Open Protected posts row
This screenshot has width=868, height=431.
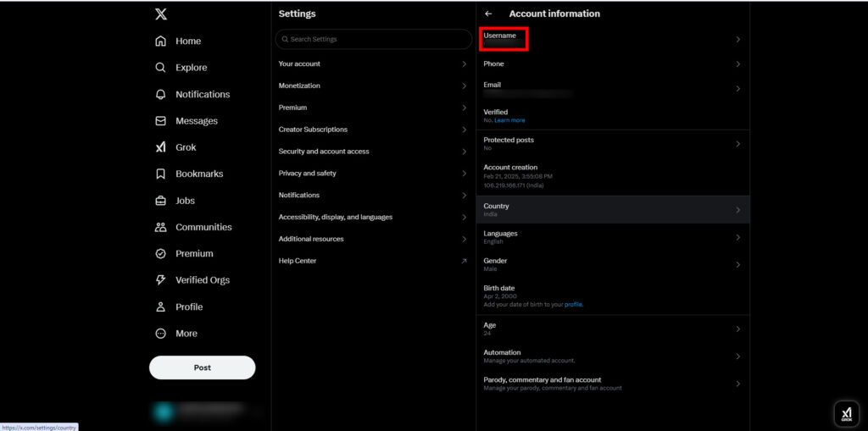(x=613, y=144)
